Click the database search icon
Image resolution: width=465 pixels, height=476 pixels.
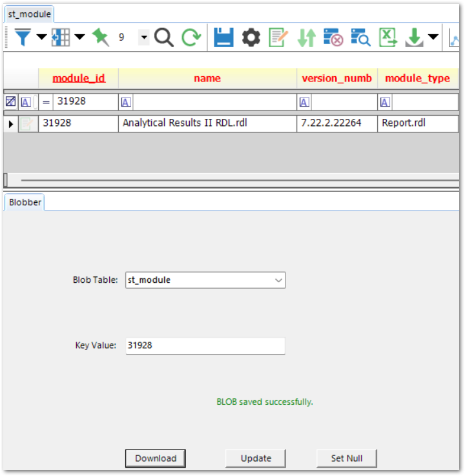(360, 37)
